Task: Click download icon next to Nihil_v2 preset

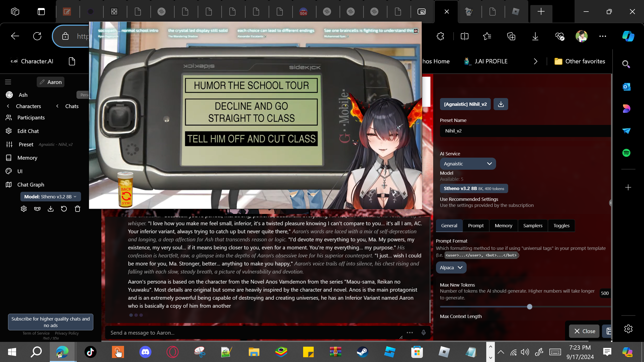Action: [501, 104]
